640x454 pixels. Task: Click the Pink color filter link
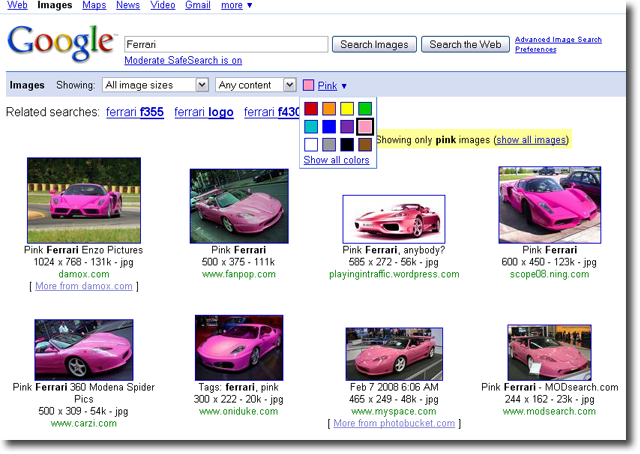(327, 86)
